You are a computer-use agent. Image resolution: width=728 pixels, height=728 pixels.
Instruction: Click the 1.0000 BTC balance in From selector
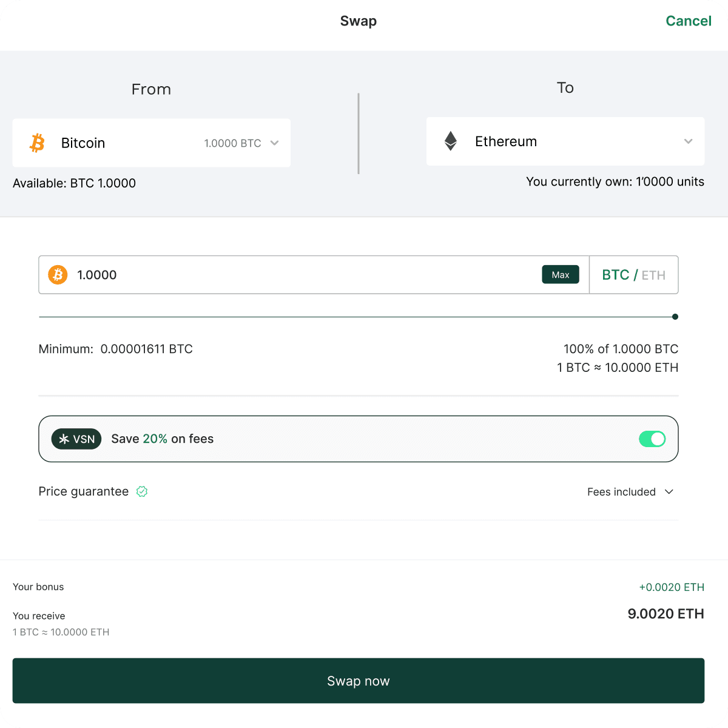tap(232, 143)
